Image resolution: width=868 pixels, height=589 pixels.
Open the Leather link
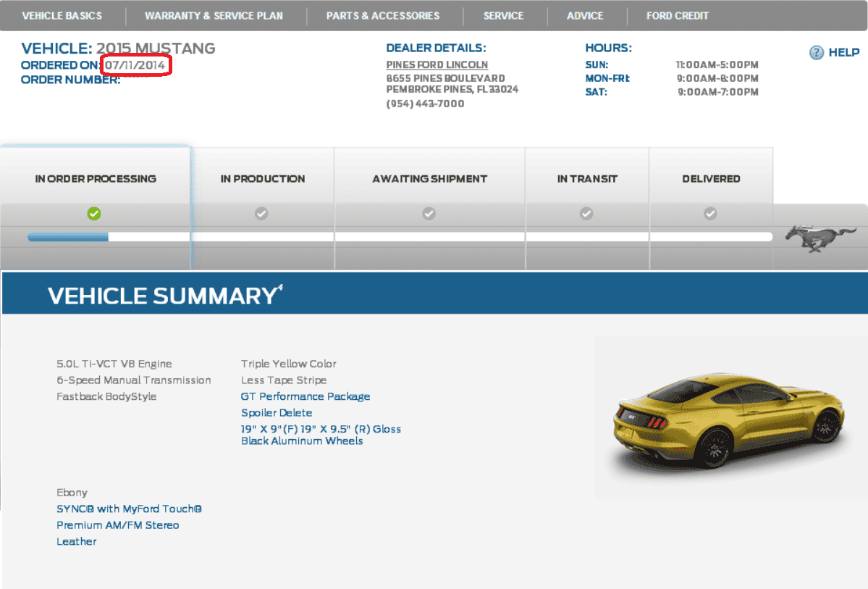77,541
